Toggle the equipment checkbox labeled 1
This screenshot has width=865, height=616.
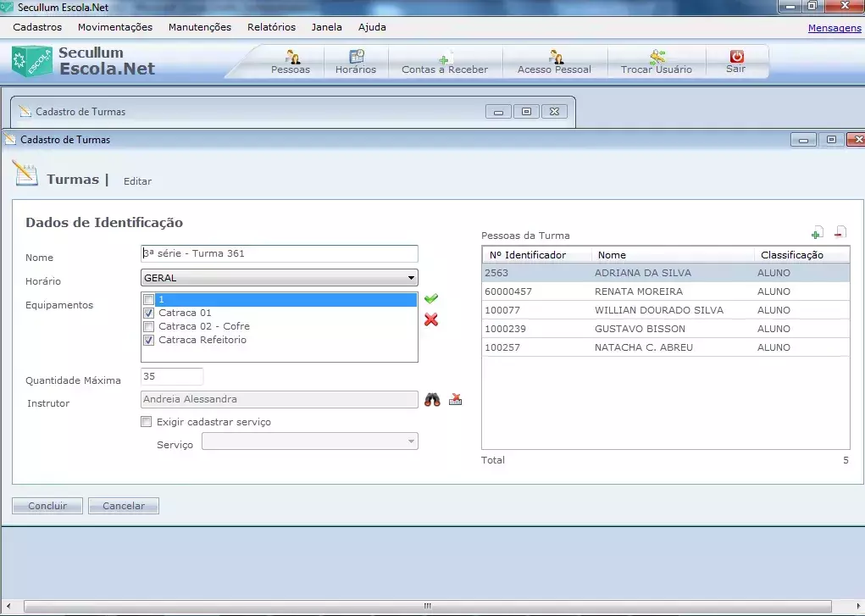pos(148,300)
